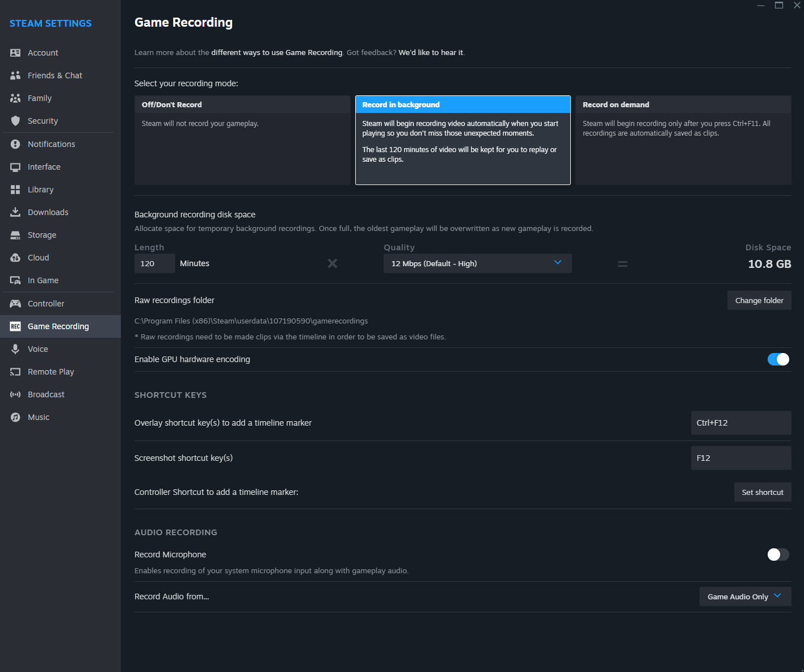
Task: Click the Change folder button
Action: (x=759, y=300)
